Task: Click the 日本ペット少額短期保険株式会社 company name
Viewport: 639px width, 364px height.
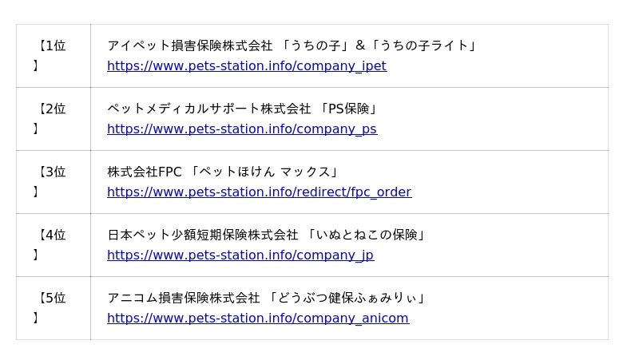Action: click(202, 235)
